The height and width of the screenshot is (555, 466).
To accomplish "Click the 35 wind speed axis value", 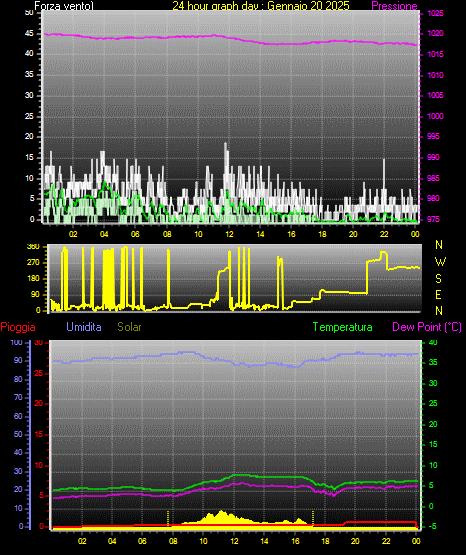I will pos(29,74).
